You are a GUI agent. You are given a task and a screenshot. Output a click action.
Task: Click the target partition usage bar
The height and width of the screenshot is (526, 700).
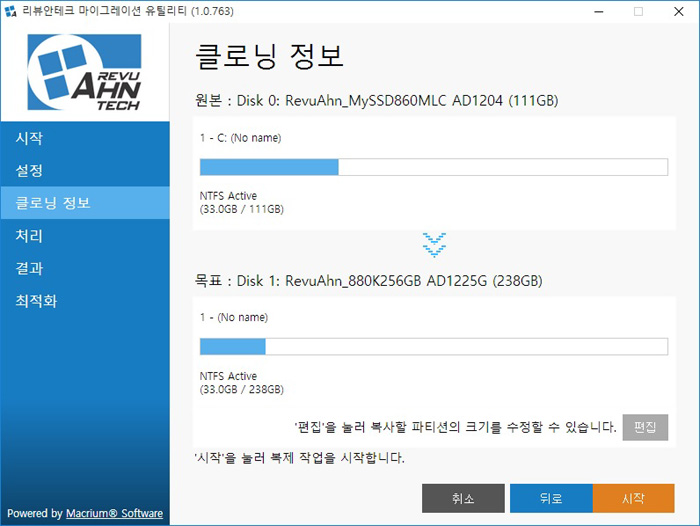[x=434, y=346]
